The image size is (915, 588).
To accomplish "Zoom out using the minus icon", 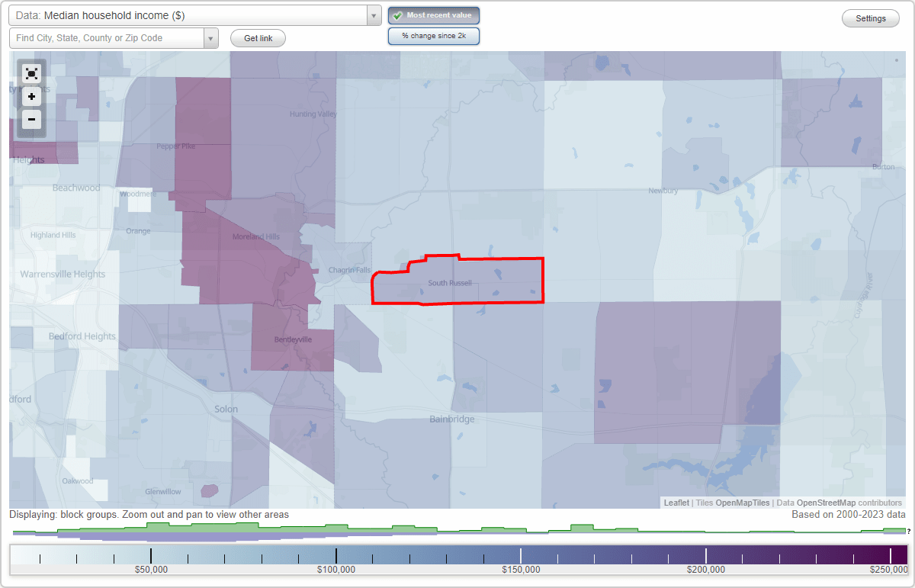I will [31, 119].
